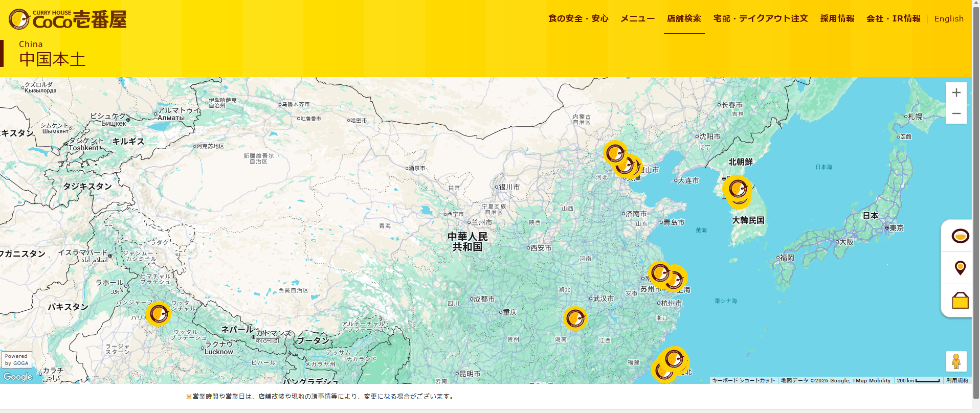Screen dimensions: 980x413
Task: Open the 採用情報 navigation link
Action: pyautogui.click(x=837, y=18)
